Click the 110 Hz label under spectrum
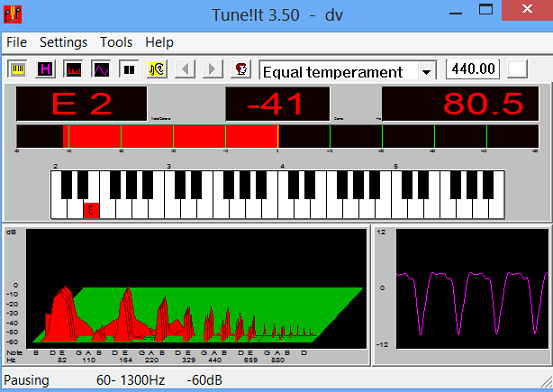The width and height of the screenshot is (553, 392). [x=89, y=360]
